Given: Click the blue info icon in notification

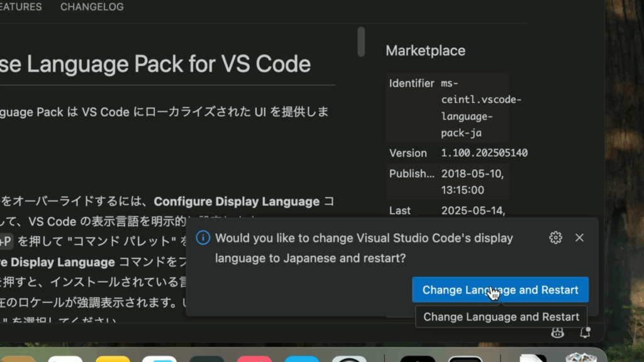Looking at the screenshot, I should pyautogui.click(x=203, y=238).
